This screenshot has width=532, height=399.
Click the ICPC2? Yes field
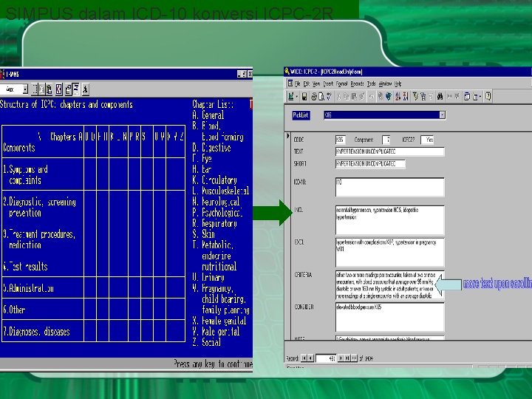pos(427,140)
